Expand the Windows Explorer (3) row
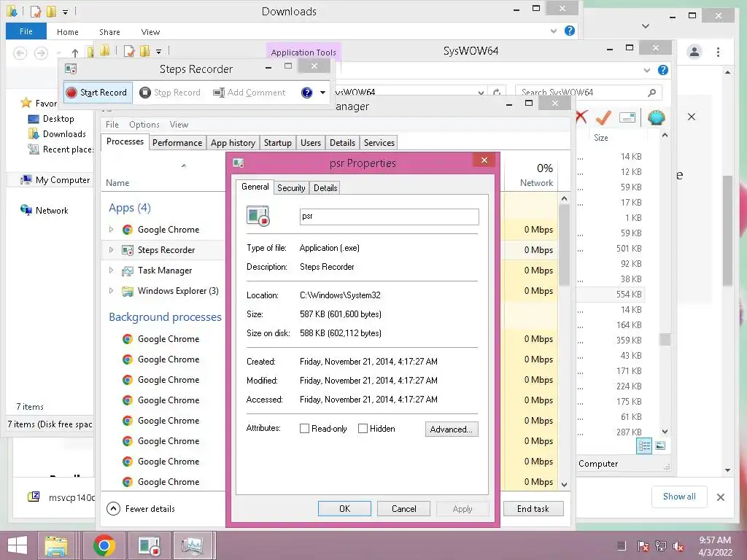The image size is (747, 560). click(111, 291)
